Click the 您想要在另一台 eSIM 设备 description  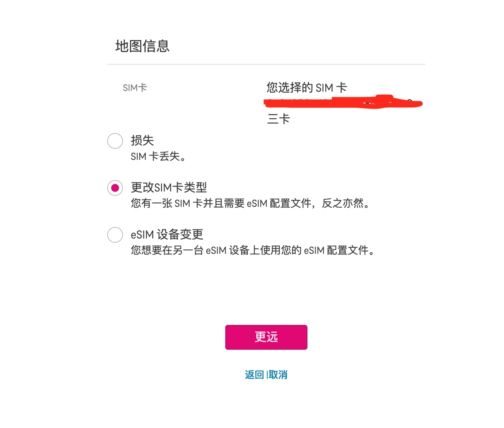coord(253,250)
